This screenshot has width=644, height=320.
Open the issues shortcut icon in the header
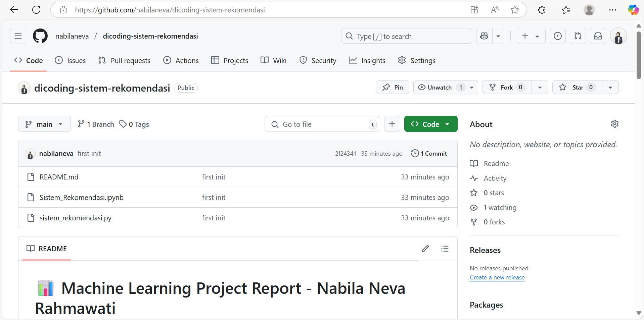click(x=558, y=36)
